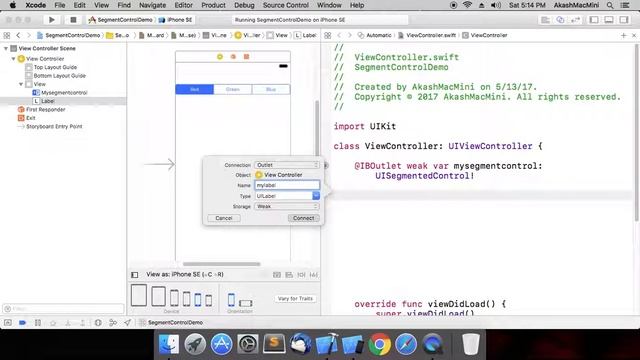Choose portrait orientation

[x=231, y=300]
